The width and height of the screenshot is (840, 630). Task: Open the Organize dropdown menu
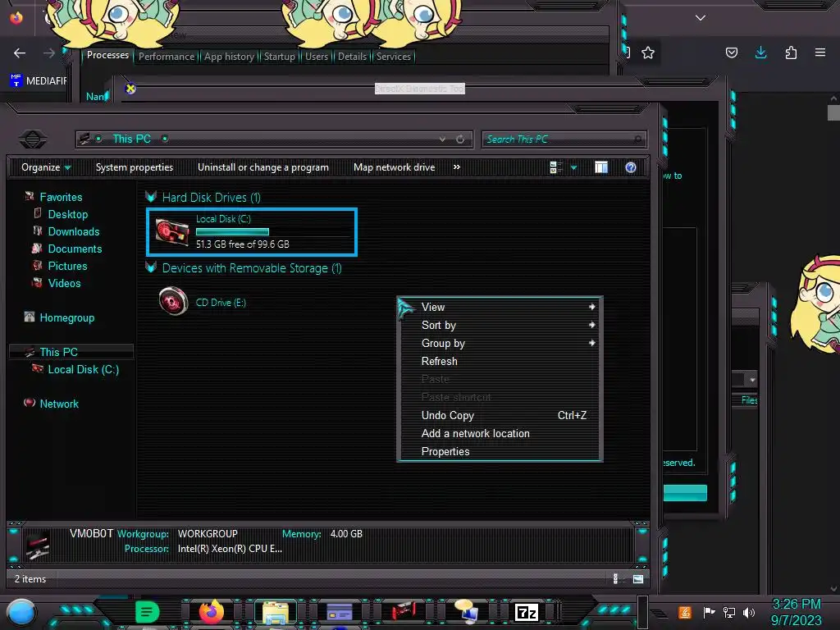click(x=46, y=167)
